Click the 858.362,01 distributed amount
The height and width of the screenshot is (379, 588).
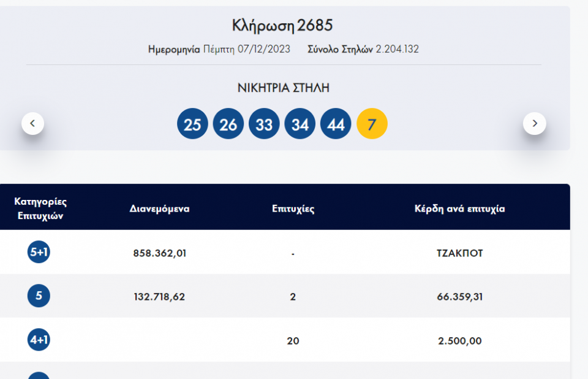[x=159, y=253]
